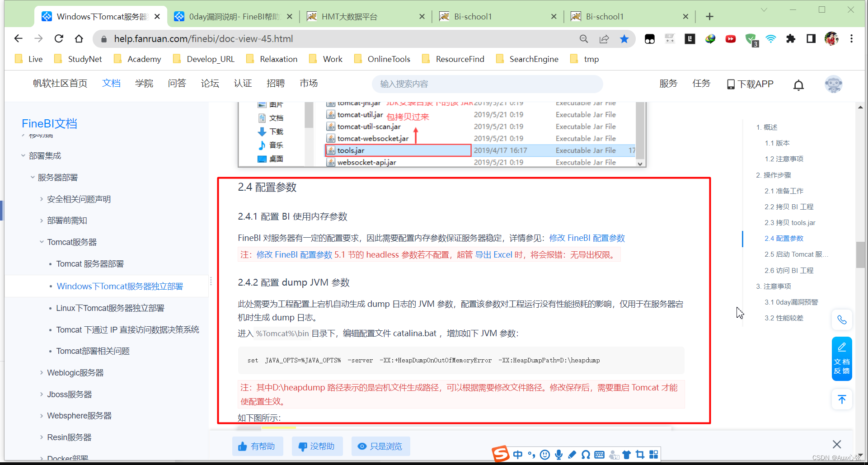Toggle Sogou Chinese/English input mode
Image resolution: width=868 pixels, height=465 pixels.
518,455
